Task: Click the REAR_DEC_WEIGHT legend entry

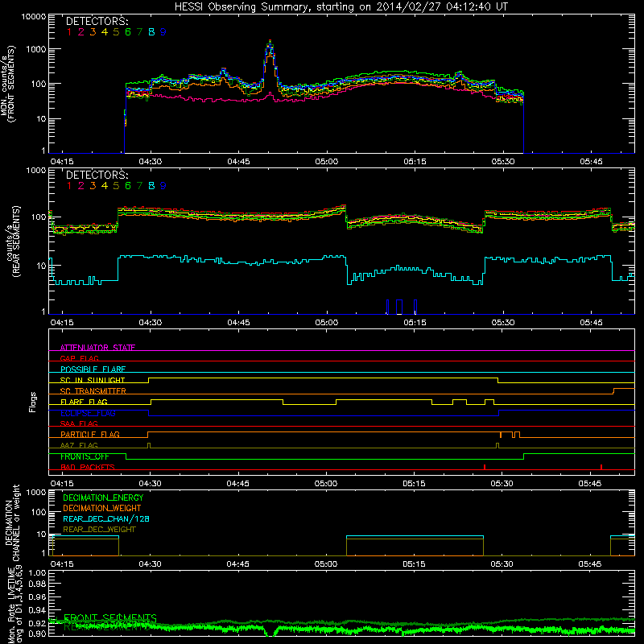Action: tap(99, 530)
